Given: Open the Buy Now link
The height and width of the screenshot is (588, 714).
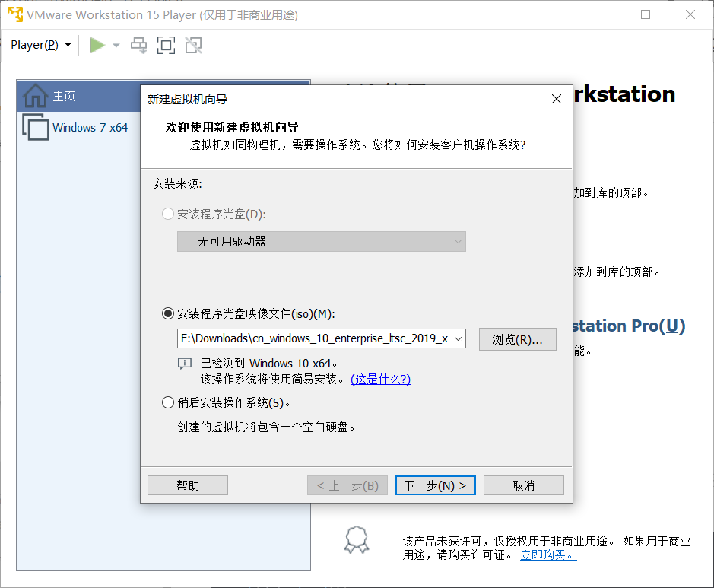Looking at the screenshot, I should 548,555.
